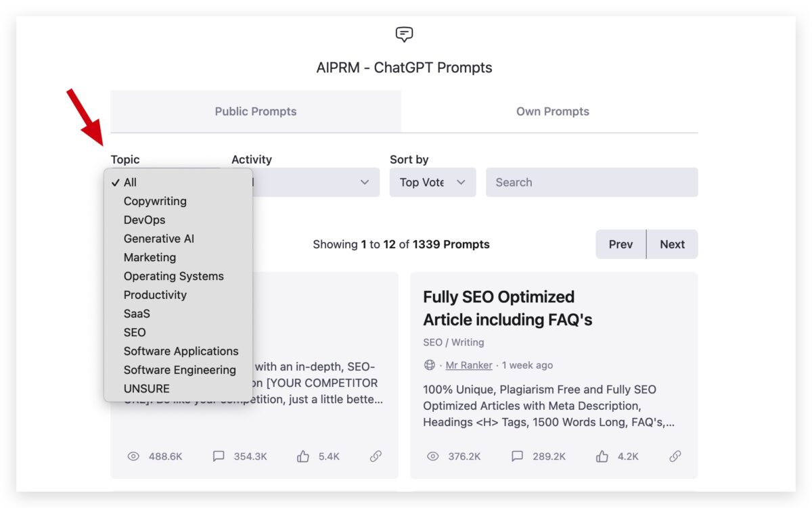This screenshot has height=508, width=812.
Task: Click the 1 week ago timestamp
Action: [x=527, y=365]
